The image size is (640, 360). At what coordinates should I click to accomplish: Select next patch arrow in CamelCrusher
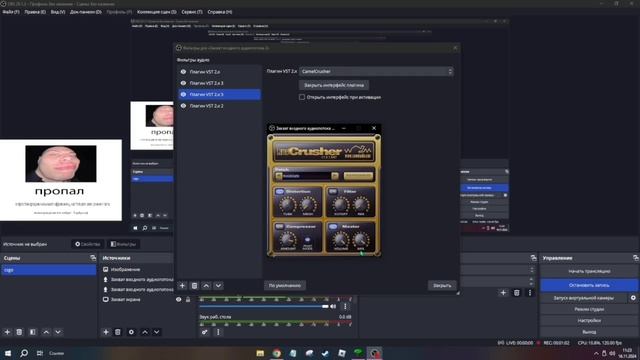click(335, 176)
